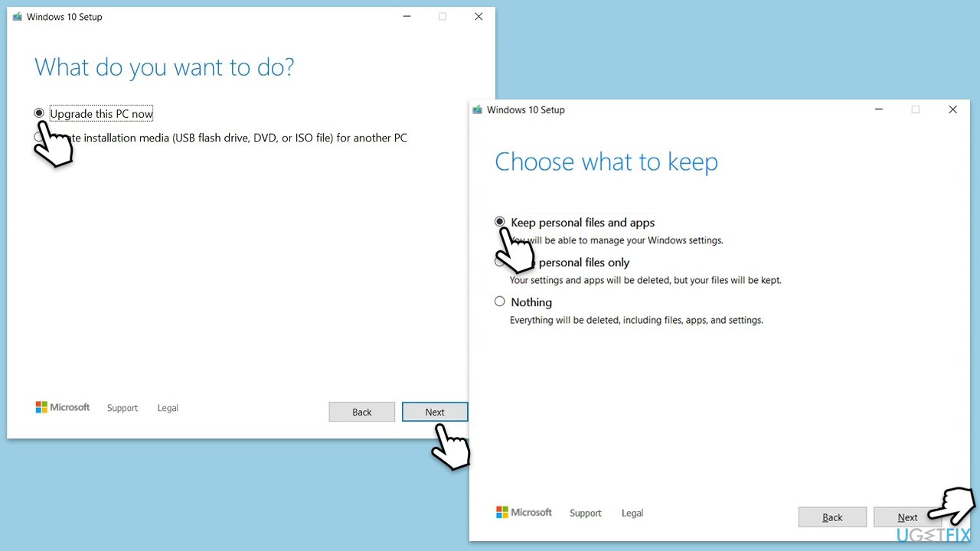Open the Legal link in the "What do you want to do?" window
Image resolution: width=980 pixels, height=551 pixels.
[168, 408]
